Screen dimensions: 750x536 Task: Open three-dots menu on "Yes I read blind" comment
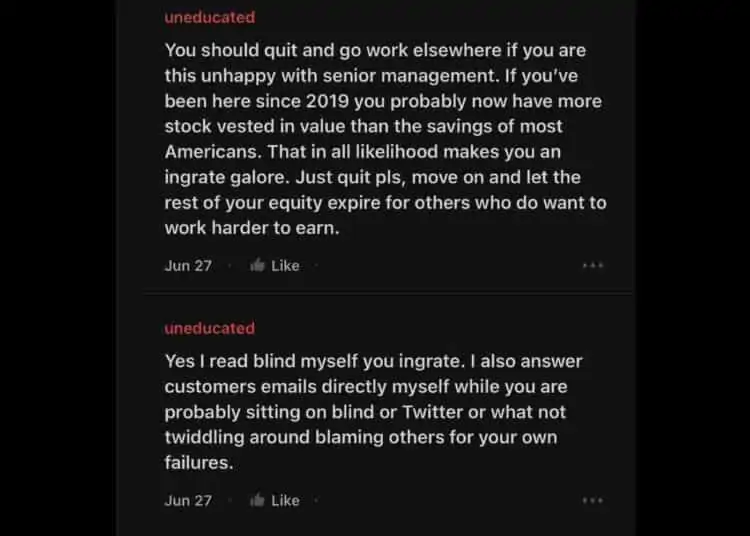pos(593,500)
